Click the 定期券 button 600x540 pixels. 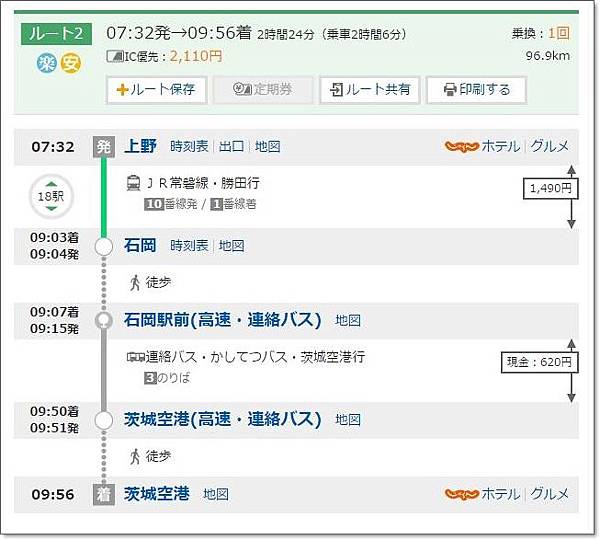click(x=263, y=90)
